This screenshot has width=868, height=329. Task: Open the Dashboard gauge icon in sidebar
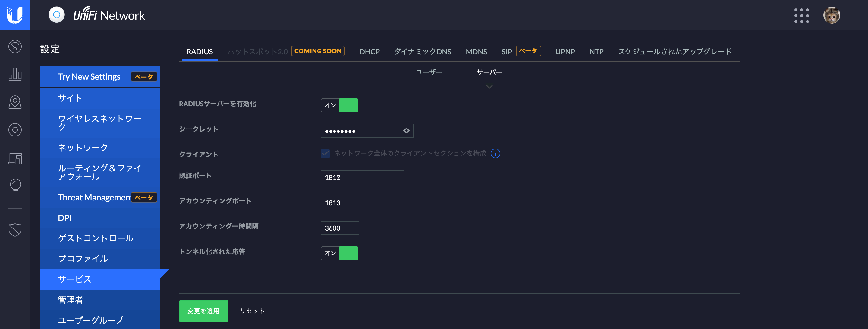tap(15, 46)
